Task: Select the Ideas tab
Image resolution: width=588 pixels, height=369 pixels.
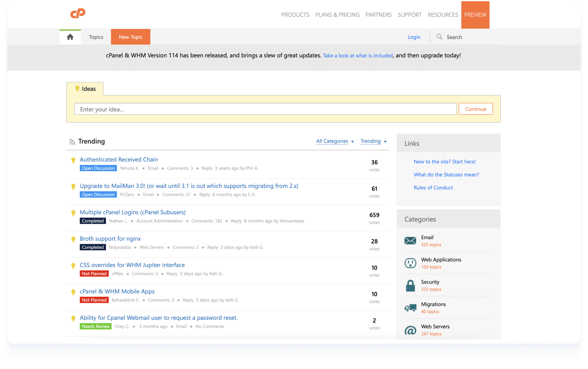Action: point(85,89)
